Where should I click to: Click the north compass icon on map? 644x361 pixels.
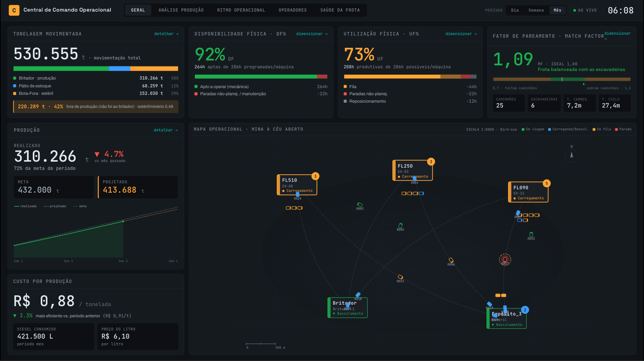pyautogui.click(x=572, y=155)
